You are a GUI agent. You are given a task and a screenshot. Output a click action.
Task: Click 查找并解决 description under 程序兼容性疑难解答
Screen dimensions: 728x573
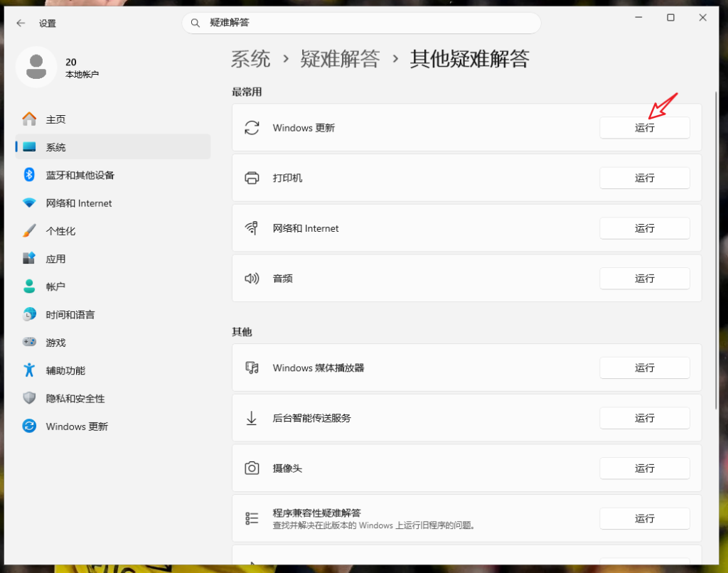point(374,525)
